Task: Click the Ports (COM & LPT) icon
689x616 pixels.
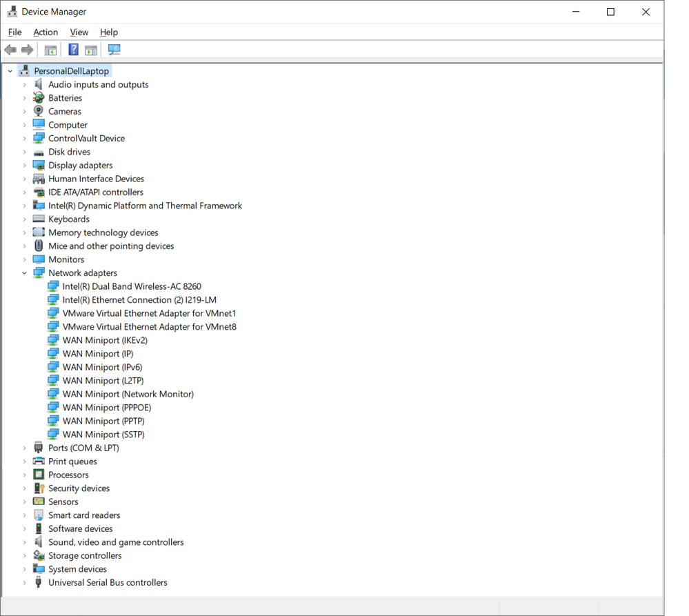Action: coord(39,448)
